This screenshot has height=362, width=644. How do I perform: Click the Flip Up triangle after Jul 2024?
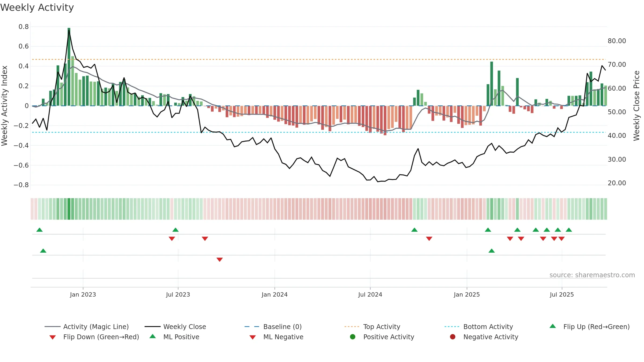click(x=414, y=230)
